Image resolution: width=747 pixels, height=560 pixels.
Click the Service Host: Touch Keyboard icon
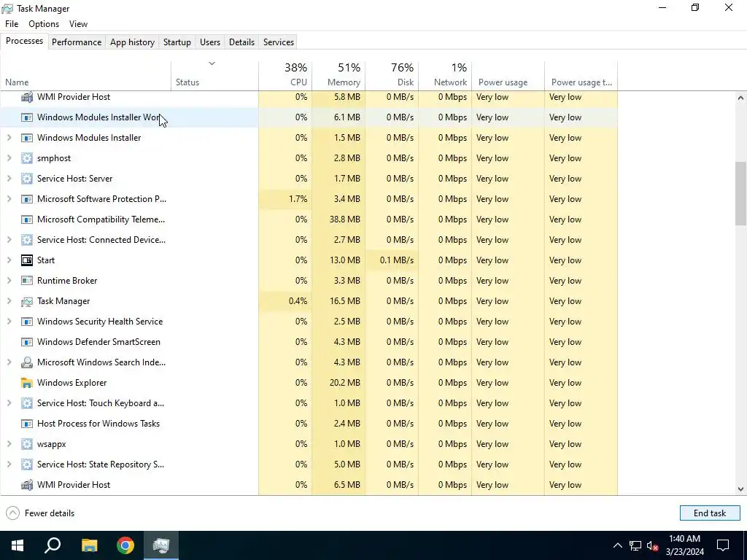[27, 403]
